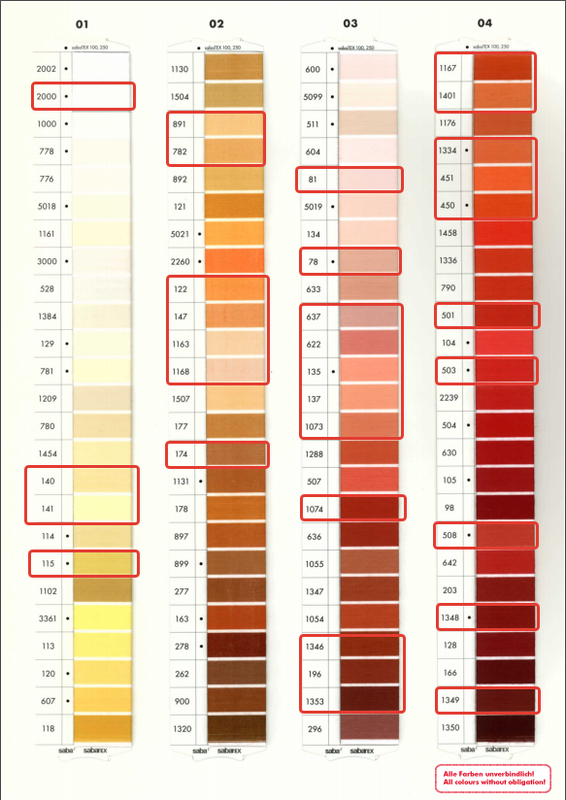Click the thread number 642
566x800 pixels.
(450, 563)
